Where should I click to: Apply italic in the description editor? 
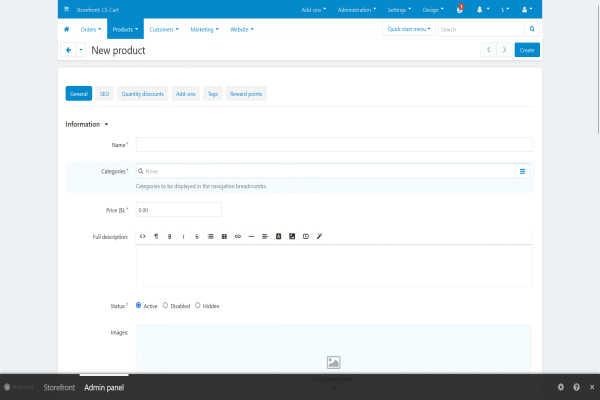pyautogui.click(x=183, y=237)
